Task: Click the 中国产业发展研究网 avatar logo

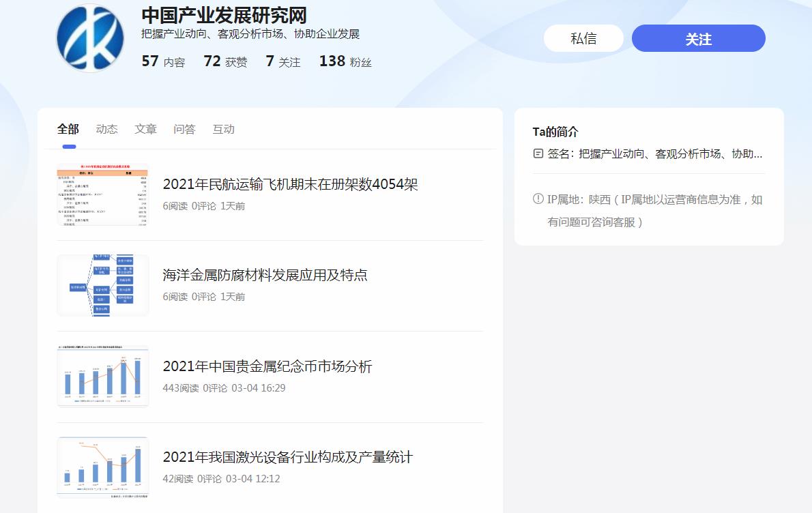Action: (90, 38)
